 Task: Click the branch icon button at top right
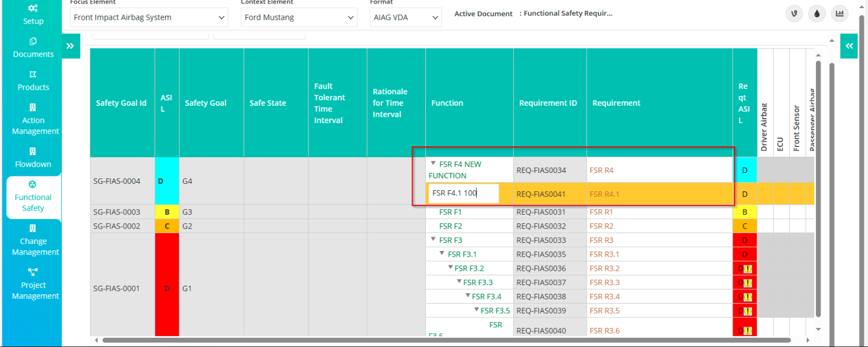[794, 14]
